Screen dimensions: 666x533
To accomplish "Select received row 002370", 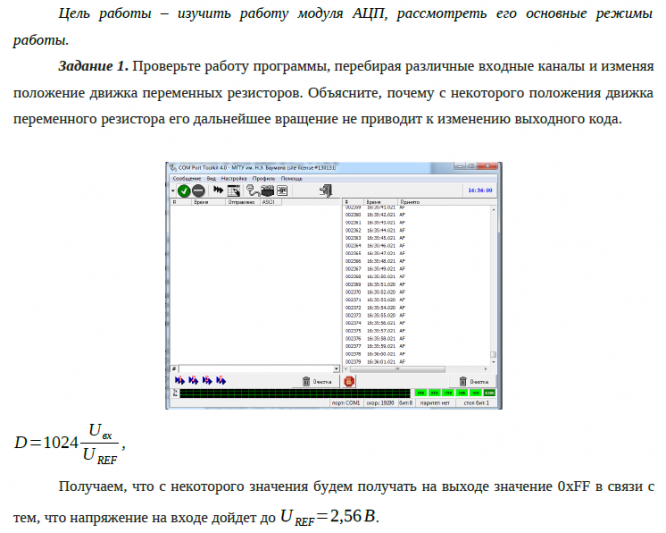I will (x=417, y=292).
